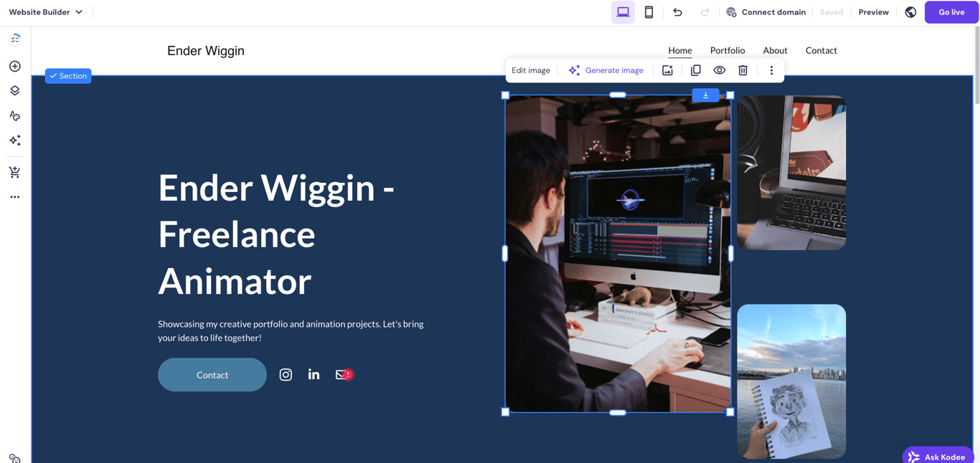
Task: Open the About page tab
Action: click(775, 50)
